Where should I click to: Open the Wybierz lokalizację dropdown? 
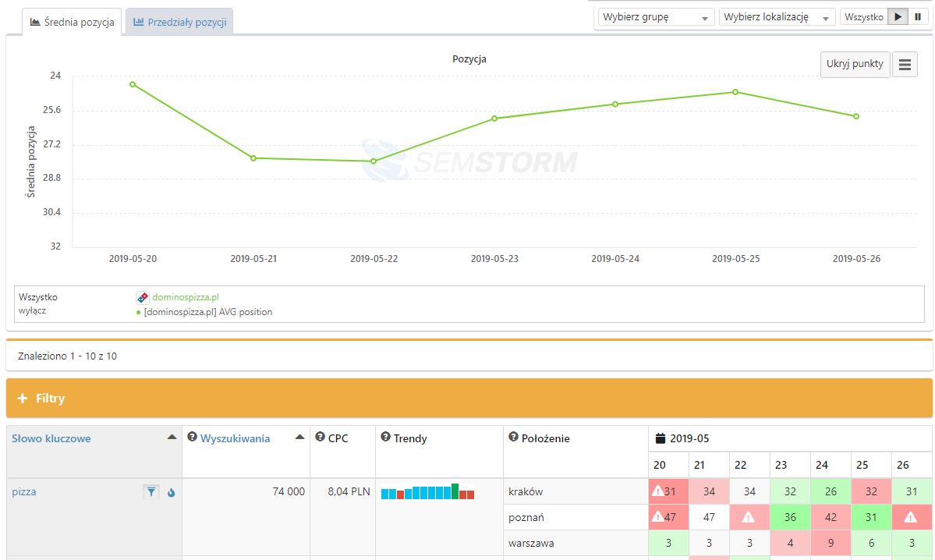click(x=777, y=17)
